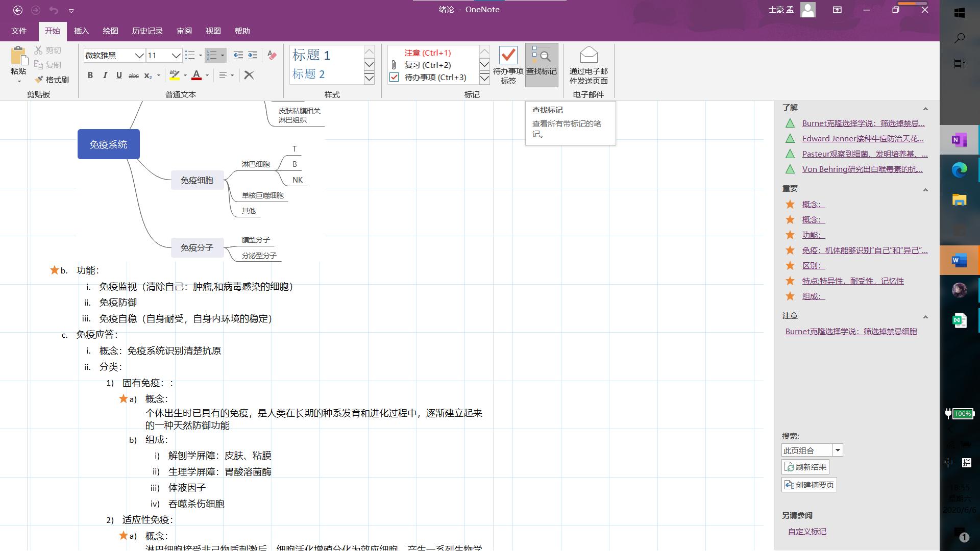The width and height of the screenshot is (980, 551).
Task: Click the To Do tag (待办事项标签) button
Action: pyautogui.click(x=508, y=65)
